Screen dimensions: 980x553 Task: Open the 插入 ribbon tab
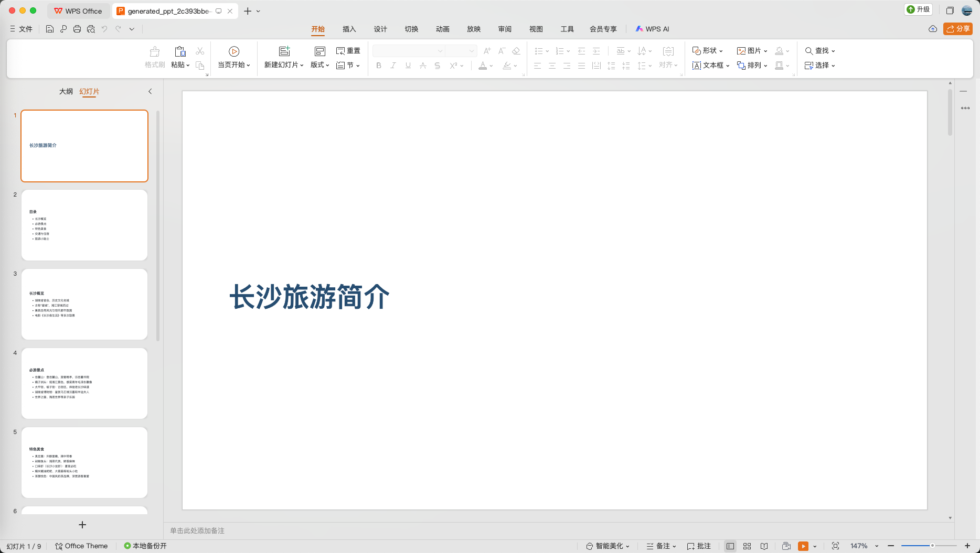pyautogui.click(x=349, y=29)
